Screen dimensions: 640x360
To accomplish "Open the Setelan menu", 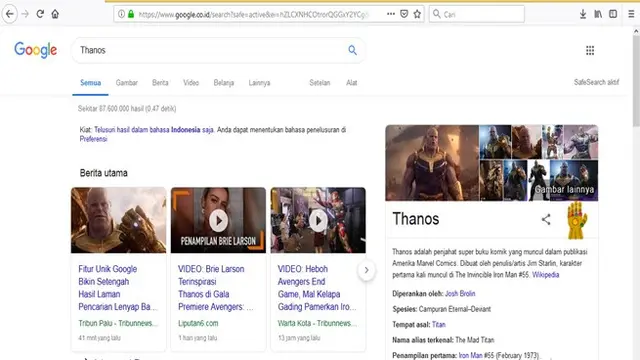I will [x=320, y=83].
